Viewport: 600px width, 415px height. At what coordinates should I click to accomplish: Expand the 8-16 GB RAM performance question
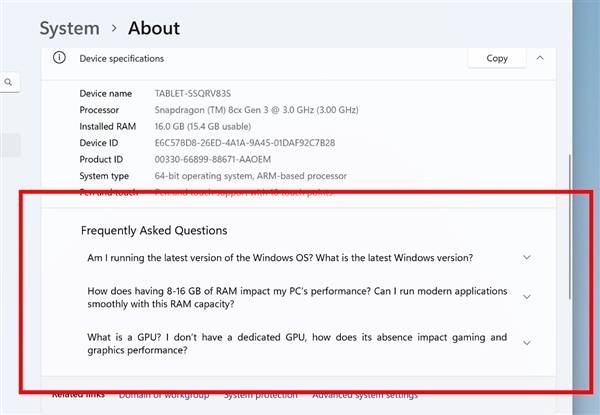point(527,297)
